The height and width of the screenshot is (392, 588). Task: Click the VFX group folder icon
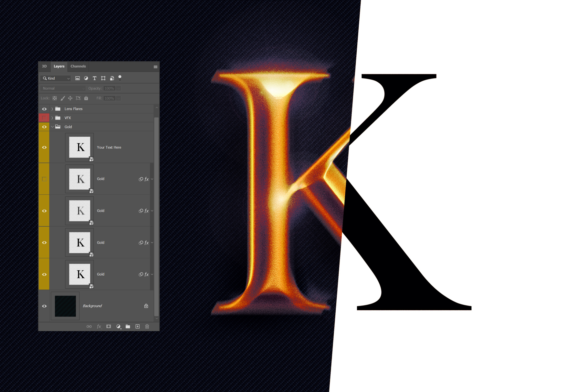click(58, 118)
